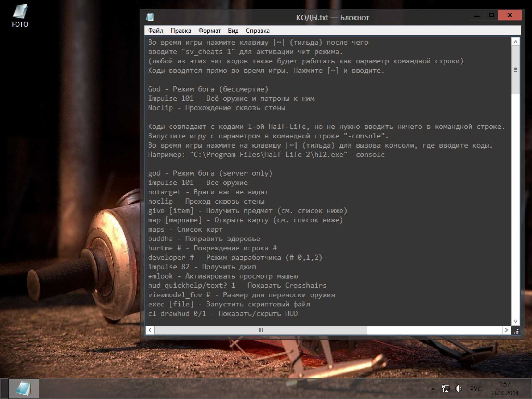The height and width of the screenshot is (399, 532).
Task: Click the line "maps - Список карт"
Action: coord(185,229)
